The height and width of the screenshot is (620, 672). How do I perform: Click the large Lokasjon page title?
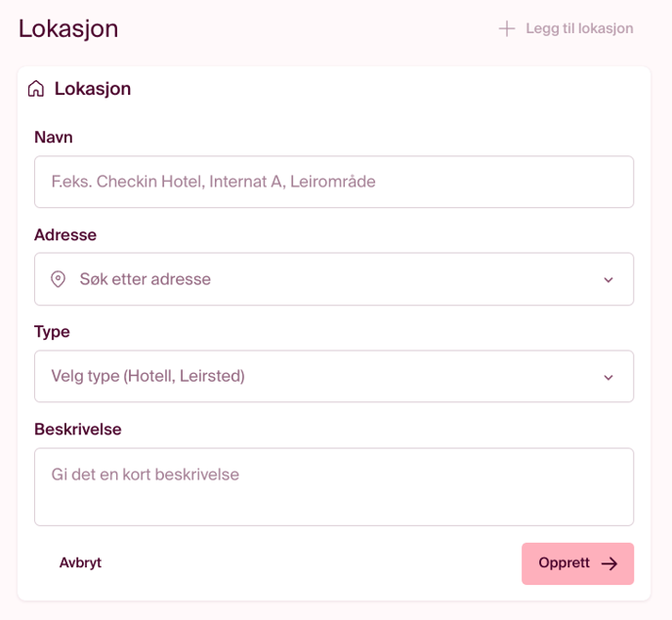click(68, 28)
